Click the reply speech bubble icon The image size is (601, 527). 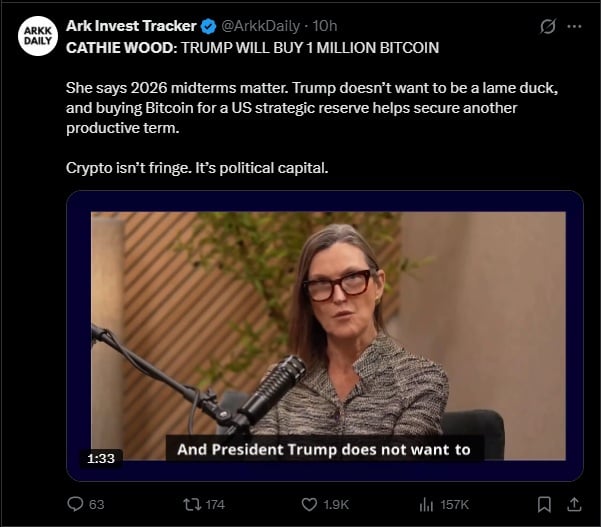coord(75,504)
